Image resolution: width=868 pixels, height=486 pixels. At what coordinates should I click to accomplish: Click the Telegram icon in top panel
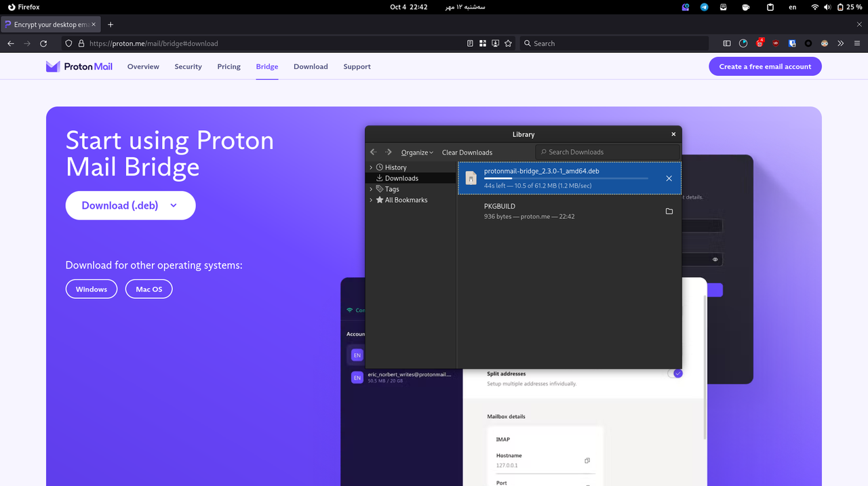705,7
